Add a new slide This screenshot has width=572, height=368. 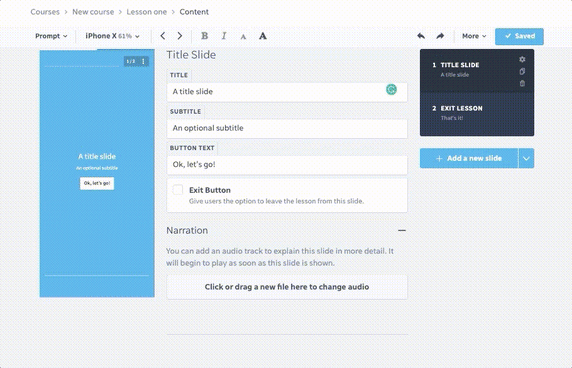469,158
